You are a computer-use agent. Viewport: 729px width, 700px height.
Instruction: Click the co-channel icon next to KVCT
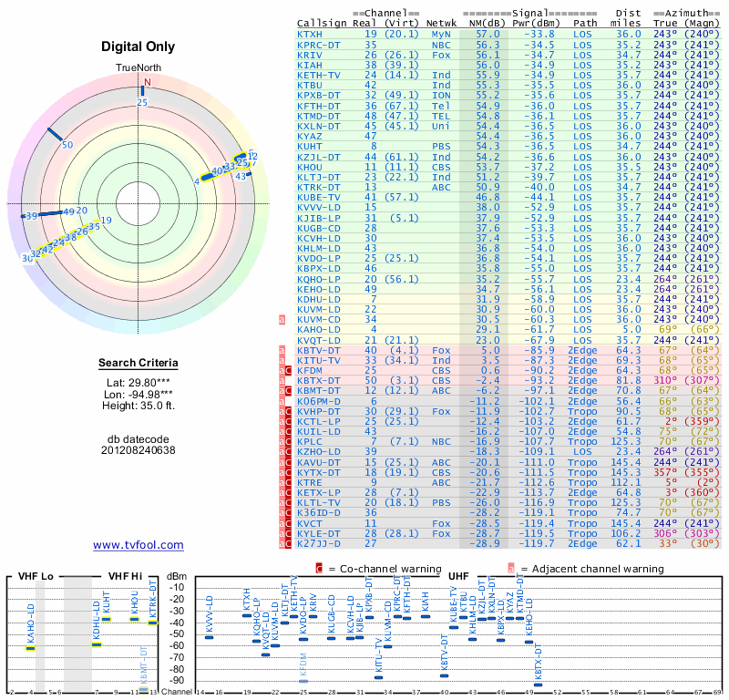tap(289, 523)
